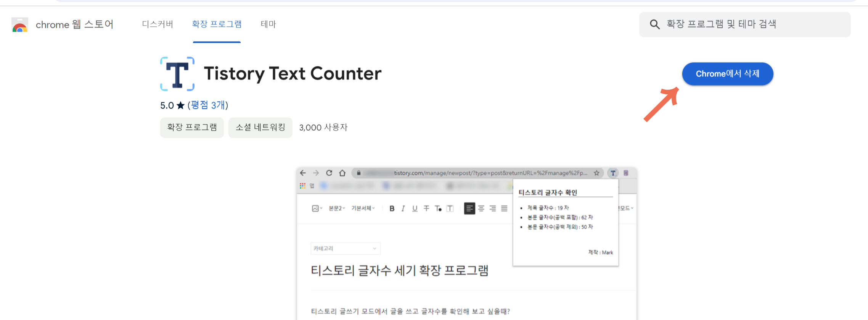868x320 pixels.
Task: Open the 기본서체 font dropdown
Action: coord(363,208)
